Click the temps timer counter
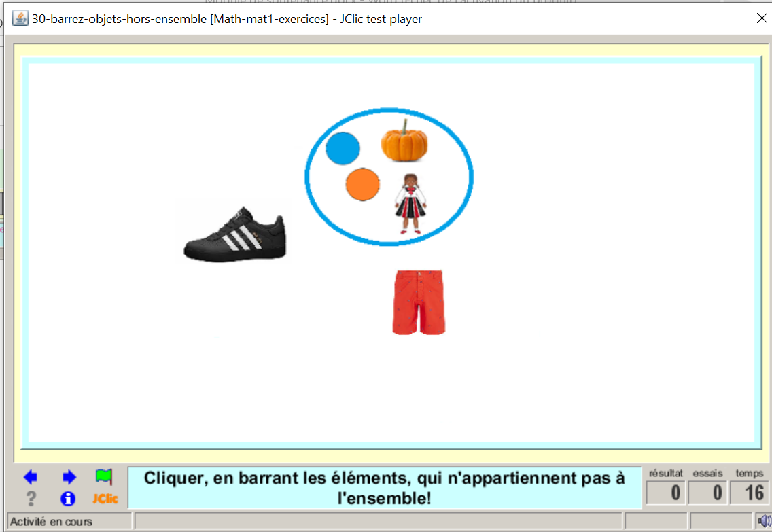772x532 pixels. pyautogui.click(x=749, y=493)
